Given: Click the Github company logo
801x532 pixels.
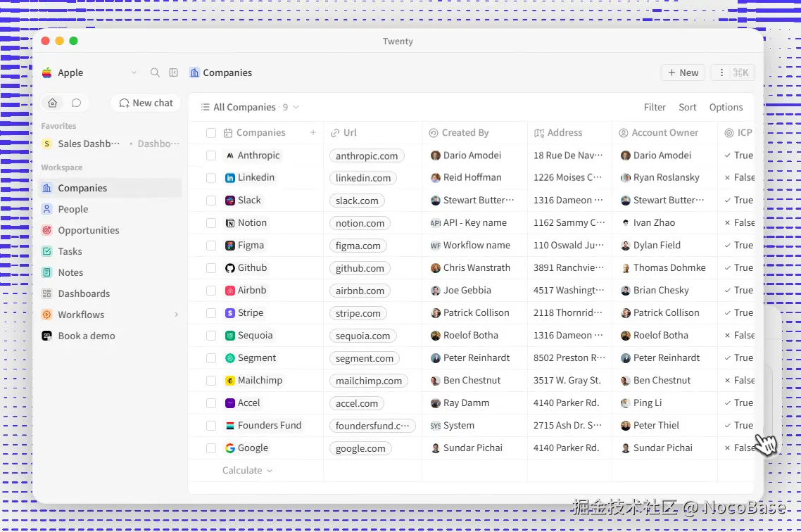Looking at the screenshot, I should pyautogui.click(x=230, y=267).
